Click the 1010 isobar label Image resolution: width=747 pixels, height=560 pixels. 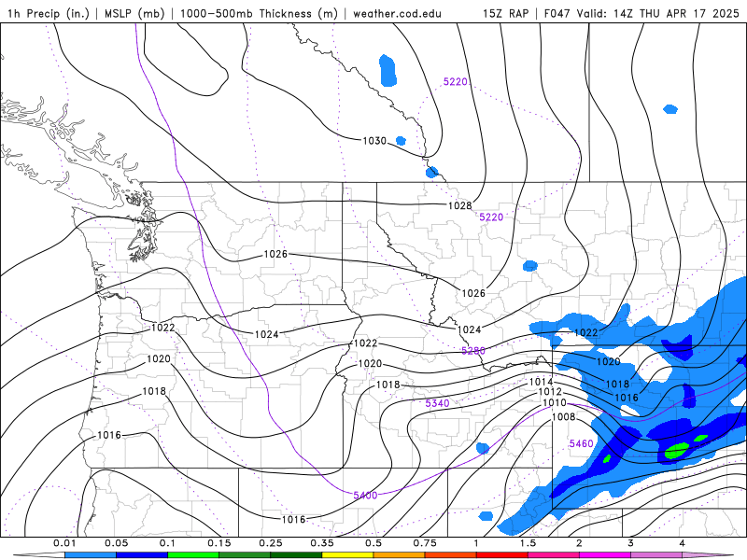(x=555, y=402)
